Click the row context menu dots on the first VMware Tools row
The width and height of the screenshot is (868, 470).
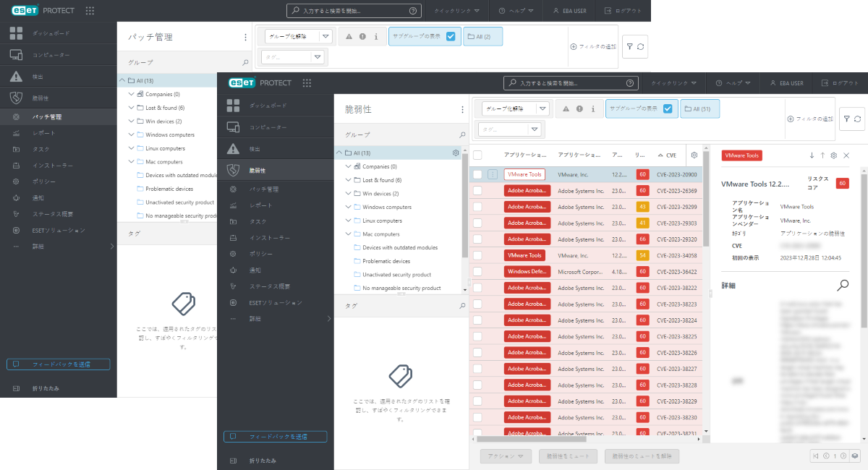[x=493, y=174]
